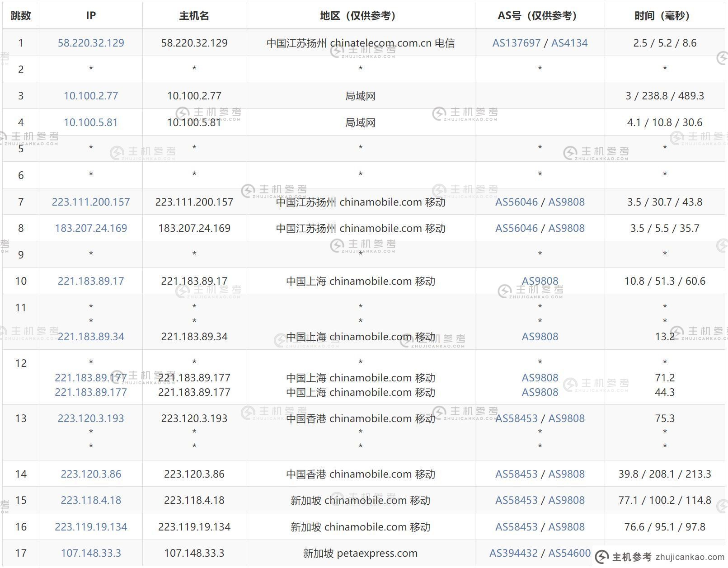The width and height of the screenshot is (728, 568).
Task: Open IP link 58.220.32.129
Action: coord(91,43)
